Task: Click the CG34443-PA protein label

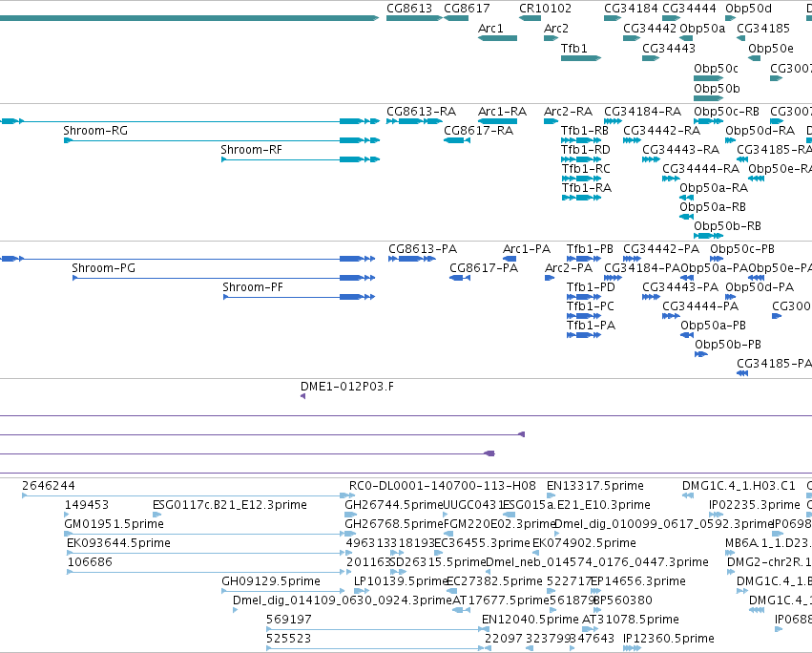Action: 680,287
